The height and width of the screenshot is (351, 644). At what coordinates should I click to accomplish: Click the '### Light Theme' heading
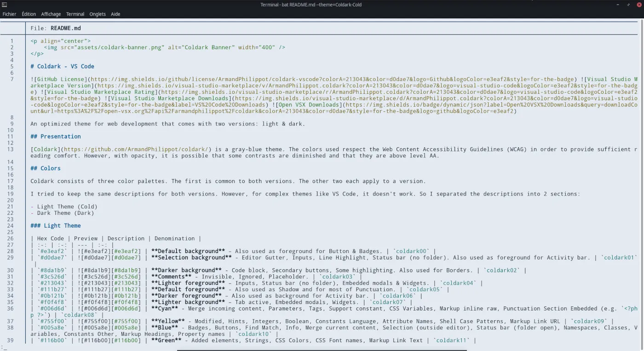point(55,226)
